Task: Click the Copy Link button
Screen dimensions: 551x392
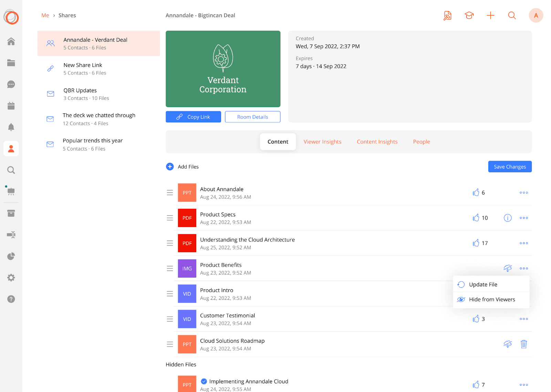Action: (x=193, y=117)
